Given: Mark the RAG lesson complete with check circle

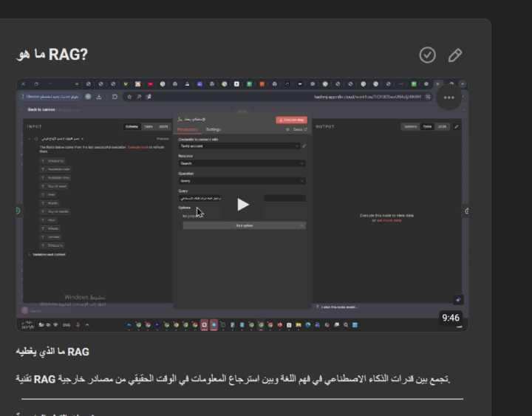Looking at the screenshot, I should tap(427, 55).
